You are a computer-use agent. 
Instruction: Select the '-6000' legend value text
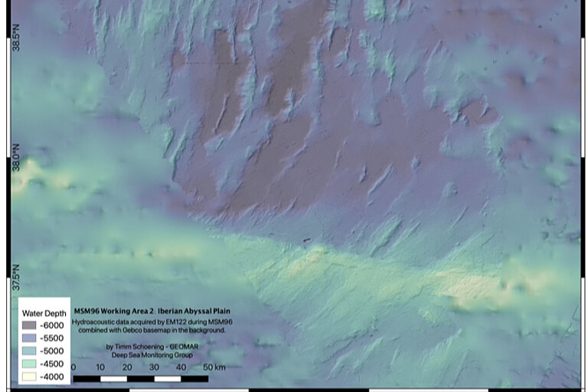coord(52,325)
